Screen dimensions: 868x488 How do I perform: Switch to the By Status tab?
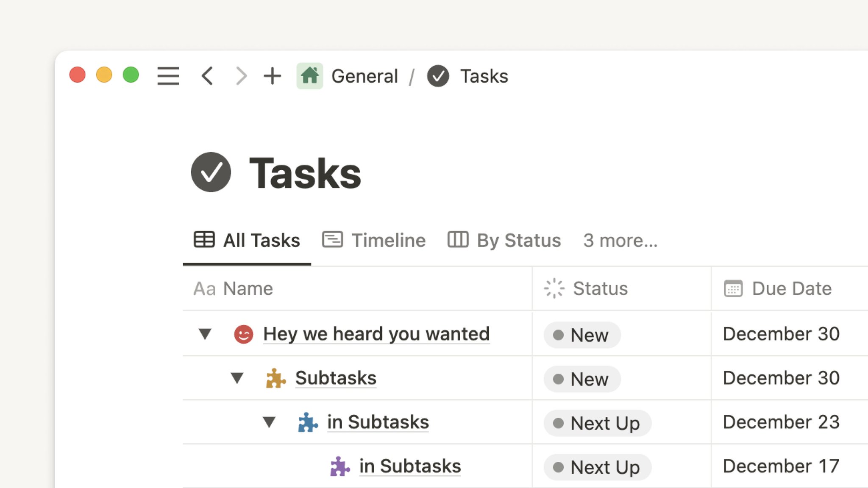pos(504,240)
